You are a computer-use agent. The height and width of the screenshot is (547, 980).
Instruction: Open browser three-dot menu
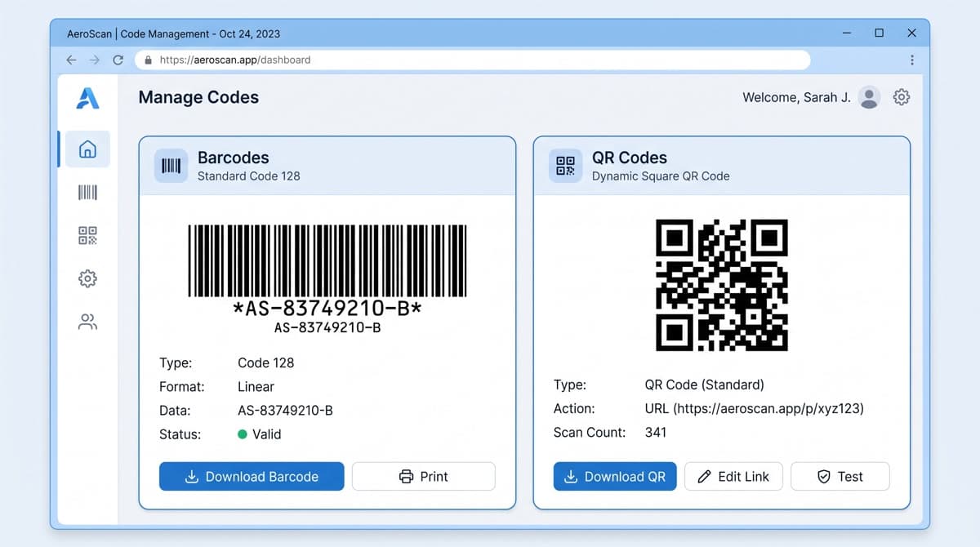point(912,60)
